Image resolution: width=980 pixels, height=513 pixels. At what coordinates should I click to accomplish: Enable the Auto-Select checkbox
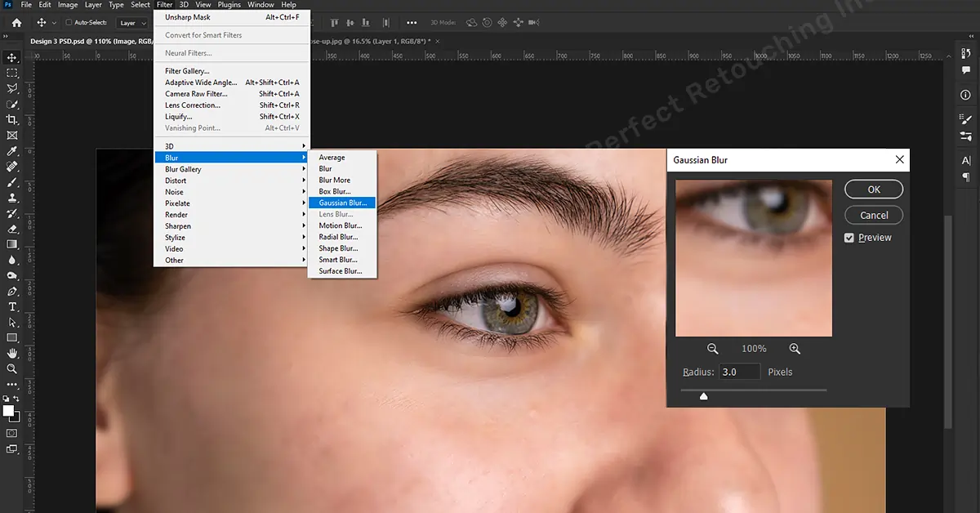pyautogui.click(x=69, y=23)
